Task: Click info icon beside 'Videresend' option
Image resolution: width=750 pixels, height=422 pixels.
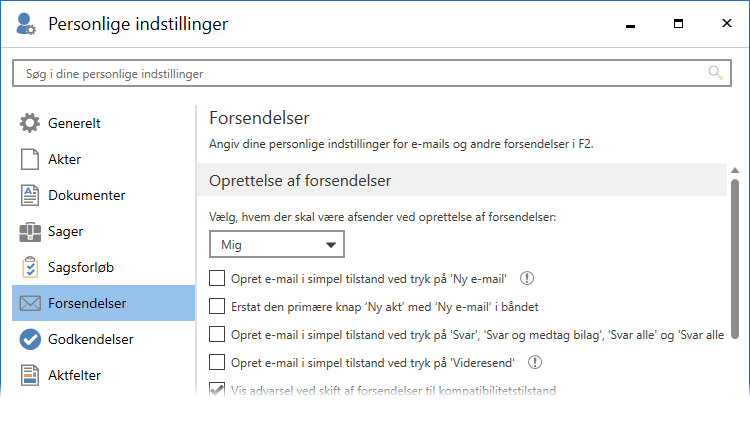Action: tap(535, 362)
